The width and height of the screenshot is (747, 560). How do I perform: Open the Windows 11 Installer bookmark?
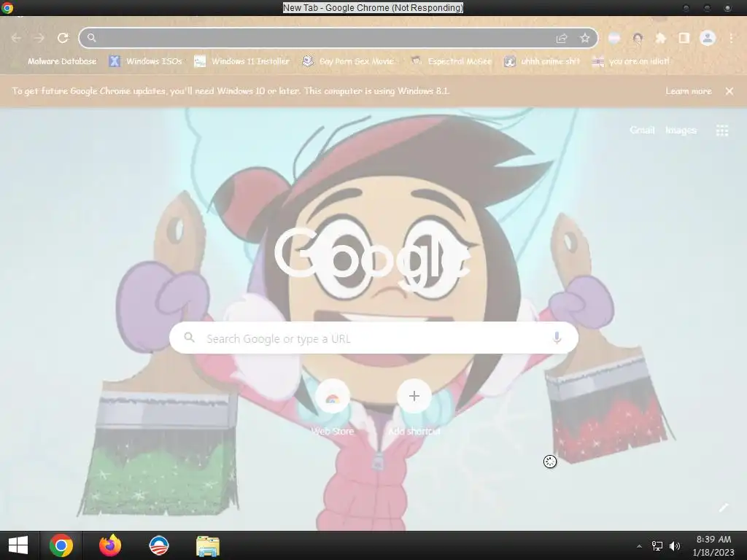point(242,61)
